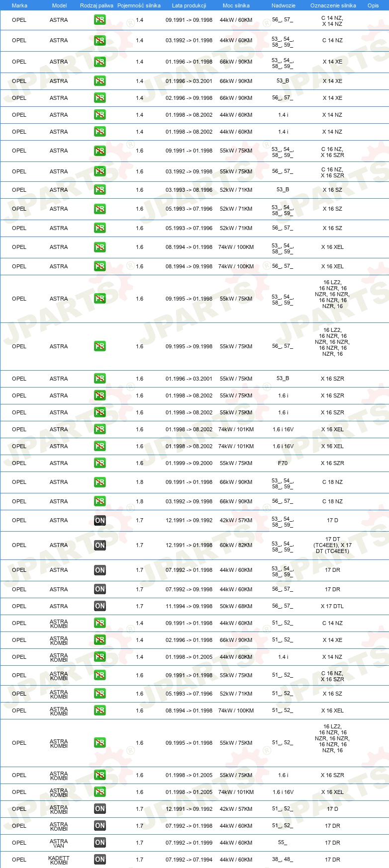
Task: Click petrol icon in 1.4 53_B X 14 XE row
Action: (x=100, y=81)
